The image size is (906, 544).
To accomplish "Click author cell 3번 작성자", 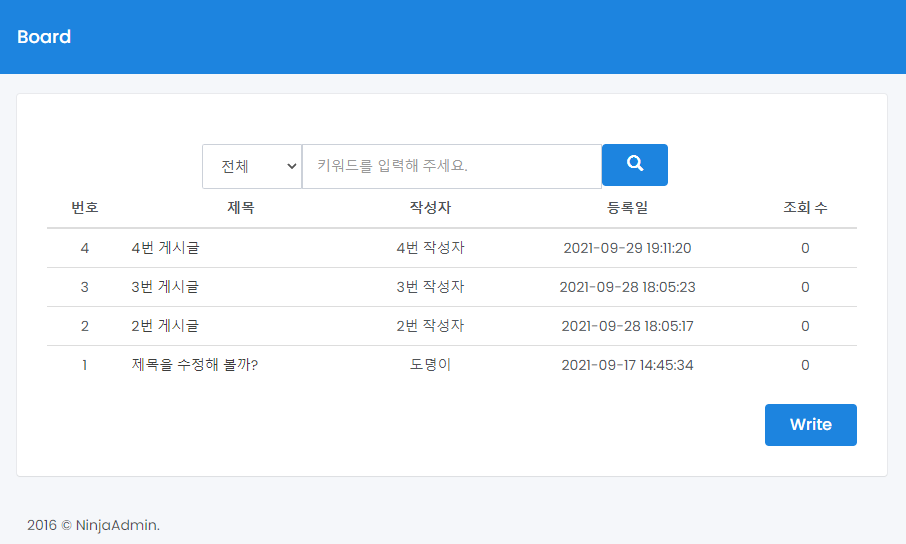I will [x=430, y=287].
